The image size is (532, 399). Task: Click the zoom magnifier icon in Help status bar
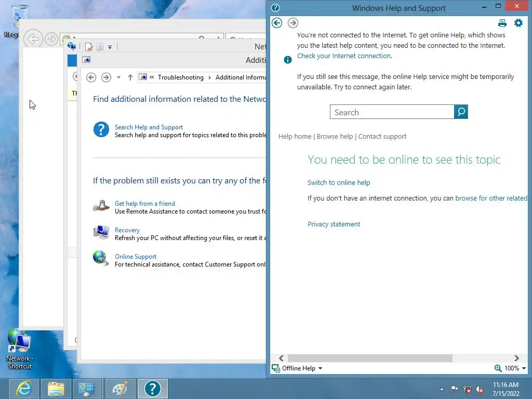coord(498,368)
